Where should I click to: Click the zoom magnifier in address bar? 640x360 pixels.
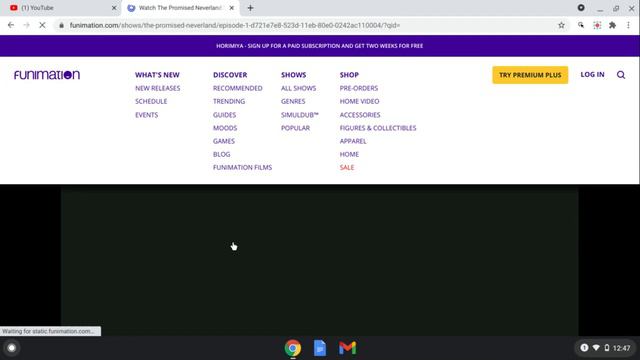pos(581,25)
